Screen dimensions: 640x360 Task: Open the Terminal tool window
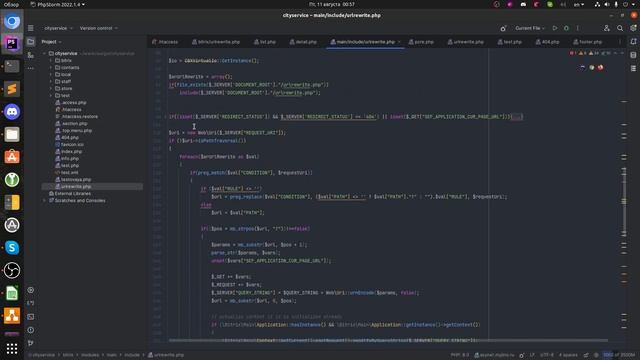[31, 317]
